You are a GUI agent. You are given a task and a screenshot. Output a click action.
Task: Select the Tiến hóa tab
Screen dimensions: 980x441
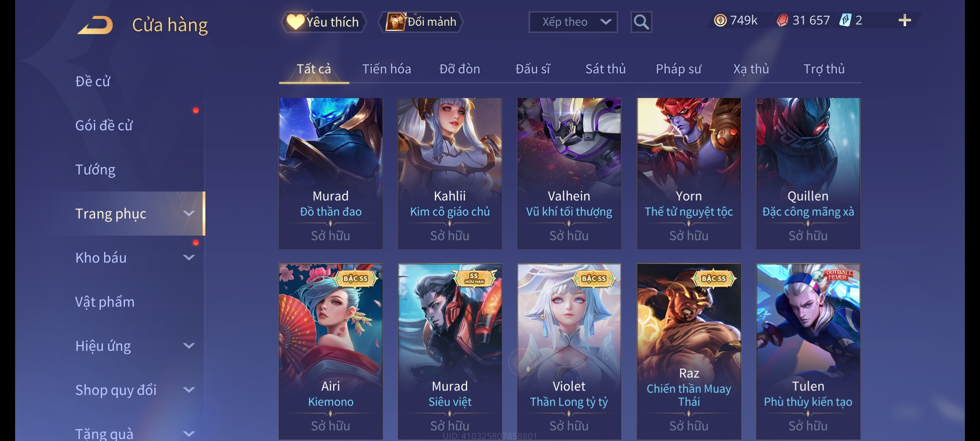(x=387, y=69)
